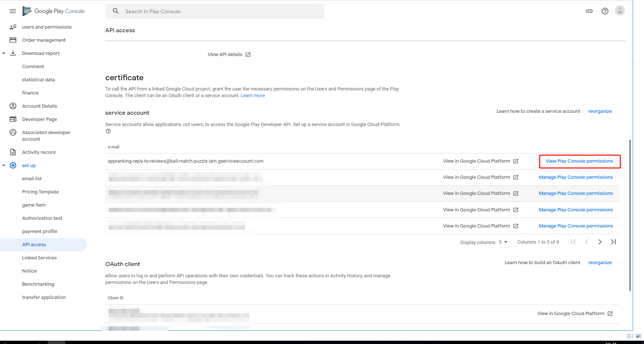Open Account Details page
The height and width of the screenshot is (344, 644).
pos(40,106)
